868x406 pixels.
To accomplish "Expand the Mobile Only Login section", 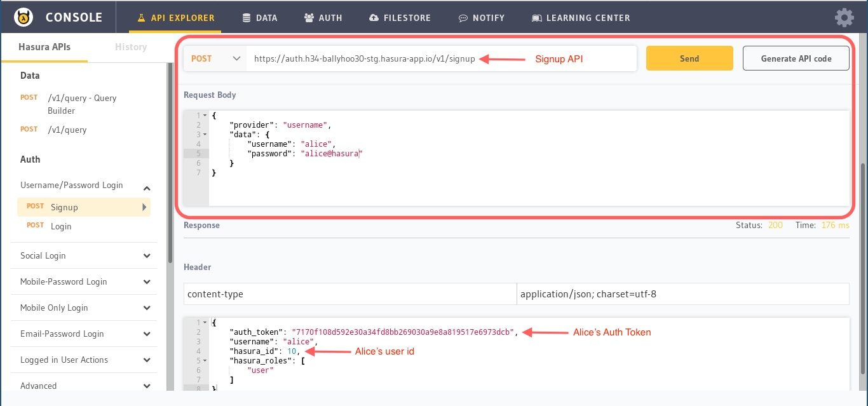I will [84, 308].
